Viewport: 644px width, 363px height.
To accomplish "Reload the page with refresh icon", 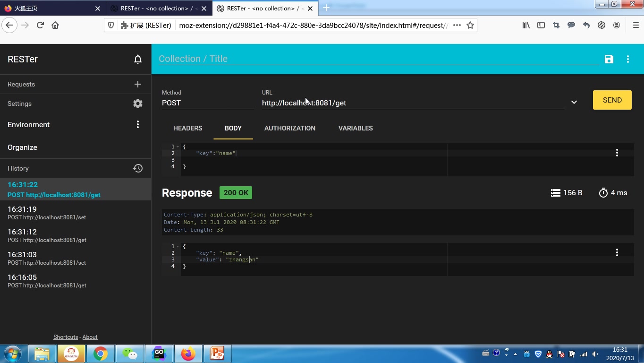I will point(40,25).
